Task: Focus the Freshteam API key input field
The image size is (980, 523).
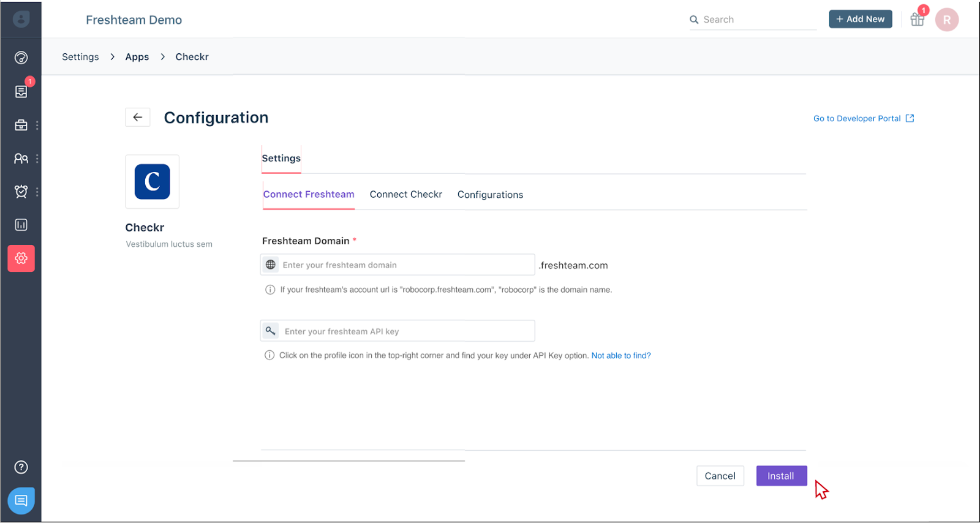Action: coord(398,331)
